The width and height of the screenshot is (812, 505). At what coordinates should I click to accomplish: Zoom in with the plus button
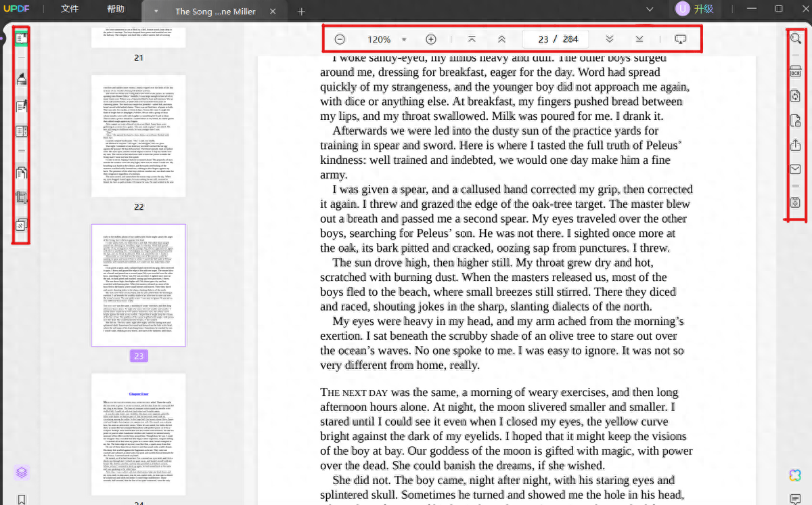(431, 39)
